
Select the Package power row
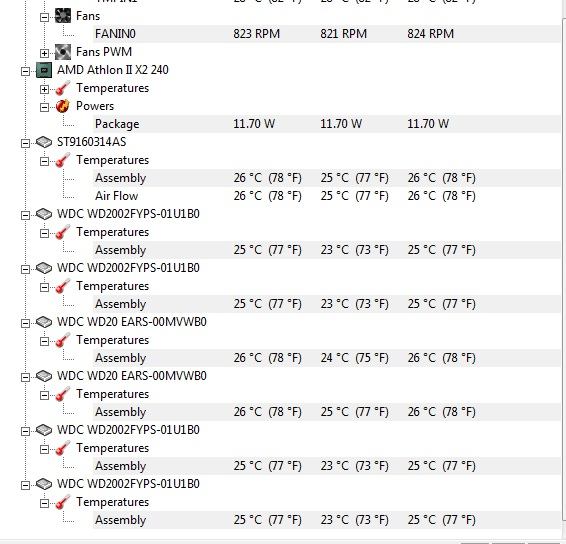(x=327, y=124)
